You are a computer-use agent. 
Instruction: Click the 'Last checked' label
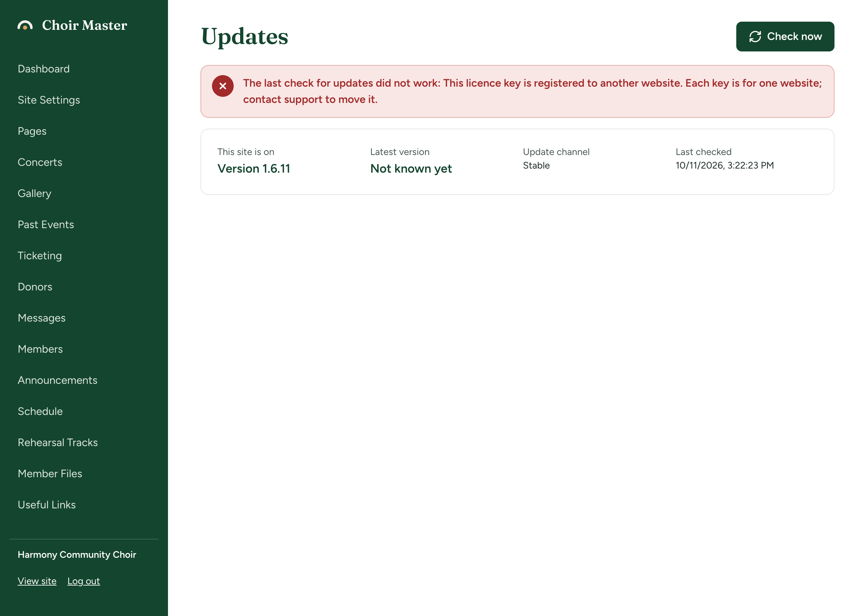[703, 152]
